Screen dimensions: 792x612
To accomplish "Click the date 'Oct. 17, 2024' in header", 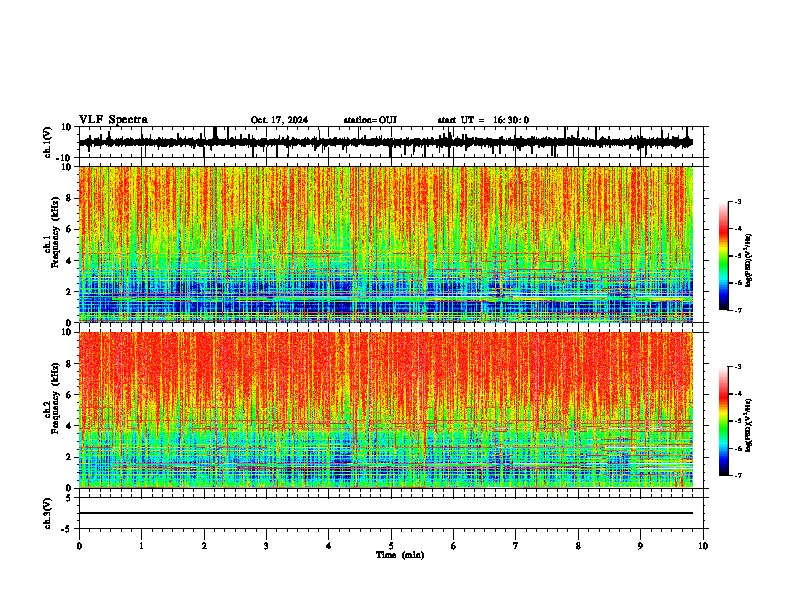I will [x=279, y=120].
